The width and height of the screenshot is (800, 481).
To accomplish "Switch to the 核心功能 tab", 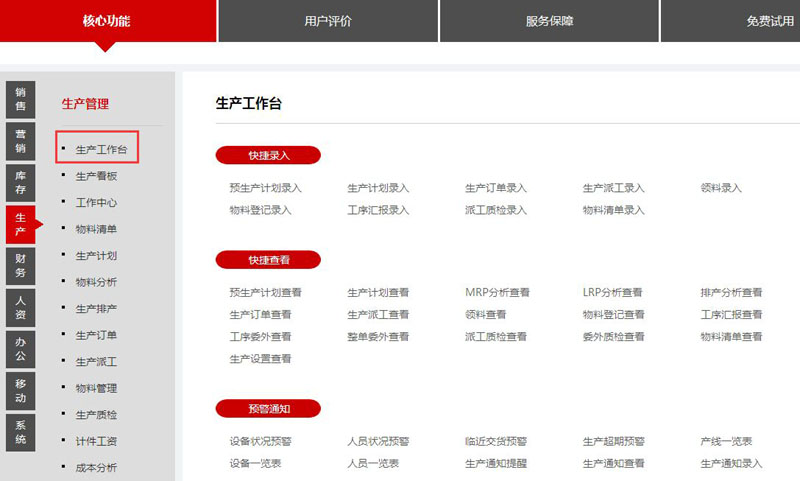I will (x=107, y=21).
